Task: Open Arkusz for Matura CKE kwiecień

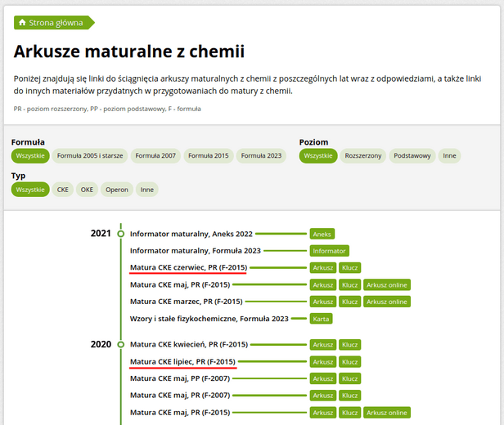Action: [x=323, y=345]
